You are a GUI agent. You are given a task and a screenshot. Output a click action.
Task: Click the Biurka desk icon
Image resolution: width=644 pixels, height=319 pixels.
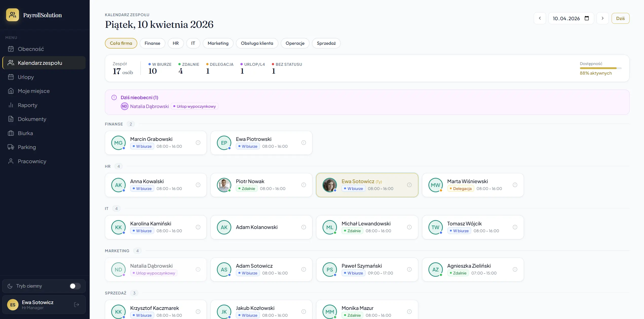(11, 133)
